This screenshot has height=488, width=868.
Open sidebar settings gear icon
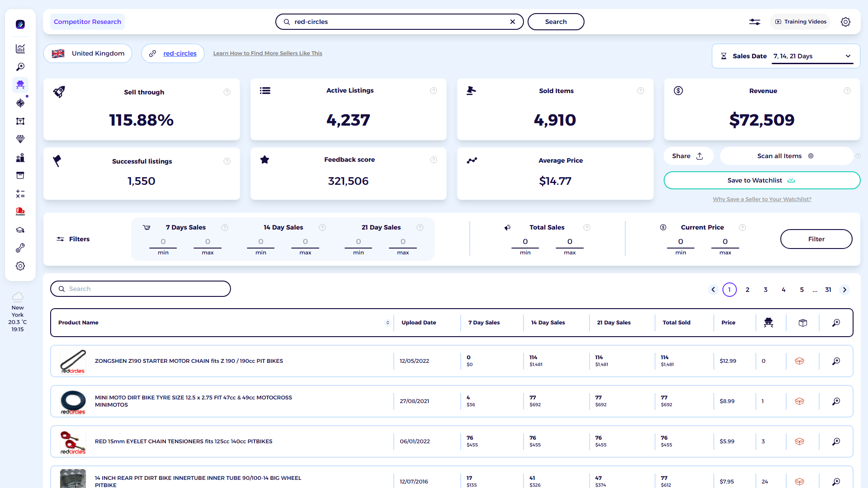click(20, 266)
